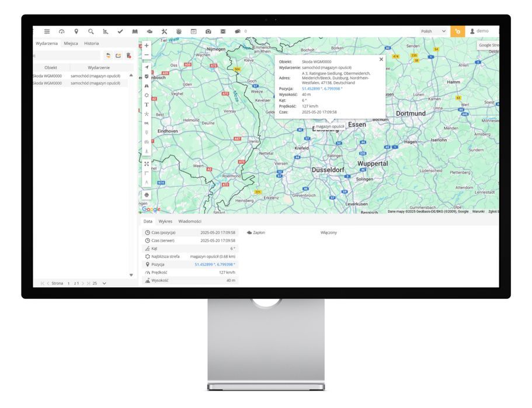Click the ruler measure map icon
Viewport: 532px width, 408px height.
point(147,173)
